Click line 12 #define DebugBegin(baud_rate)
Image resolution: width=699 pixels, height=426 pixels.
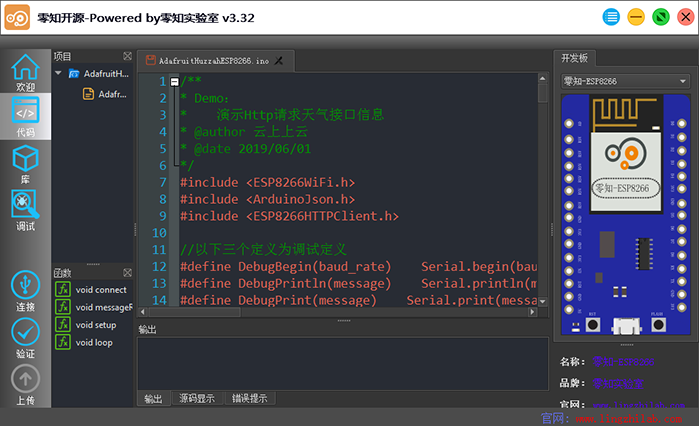(x=285, y=266)
